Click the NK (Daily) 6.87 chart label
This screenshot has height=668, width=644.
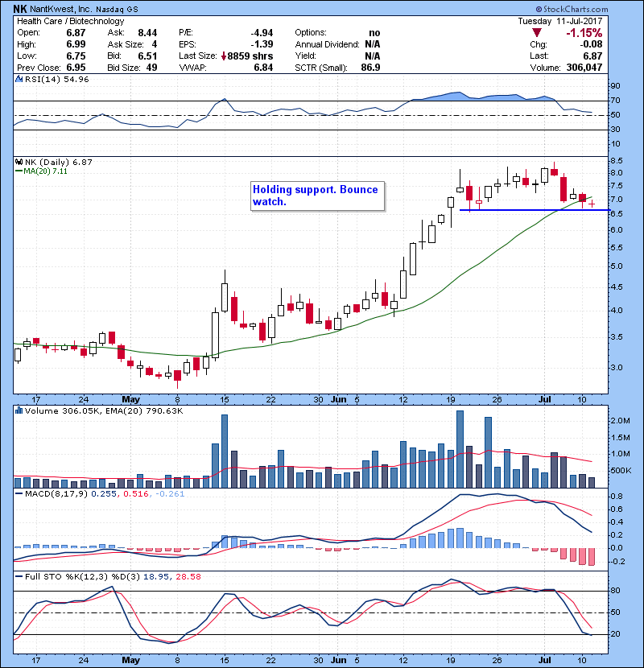(59, 162)
